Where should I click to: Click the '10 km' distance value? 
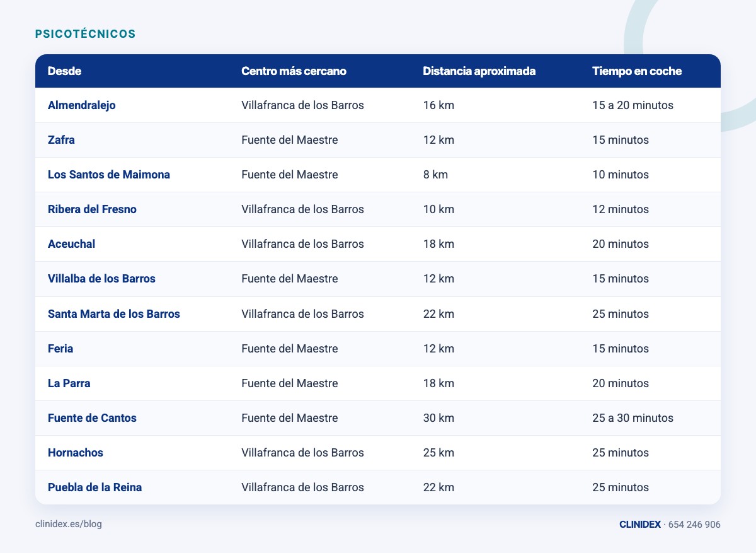tap(438, 209)
